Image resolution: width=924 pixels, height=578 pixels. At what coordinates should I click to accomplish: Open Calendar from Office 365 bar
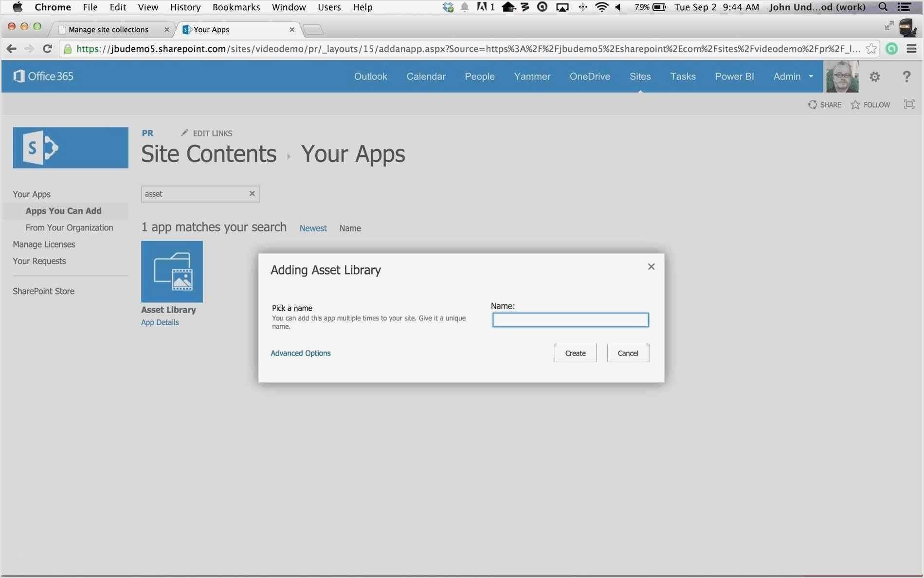[426, 76]
